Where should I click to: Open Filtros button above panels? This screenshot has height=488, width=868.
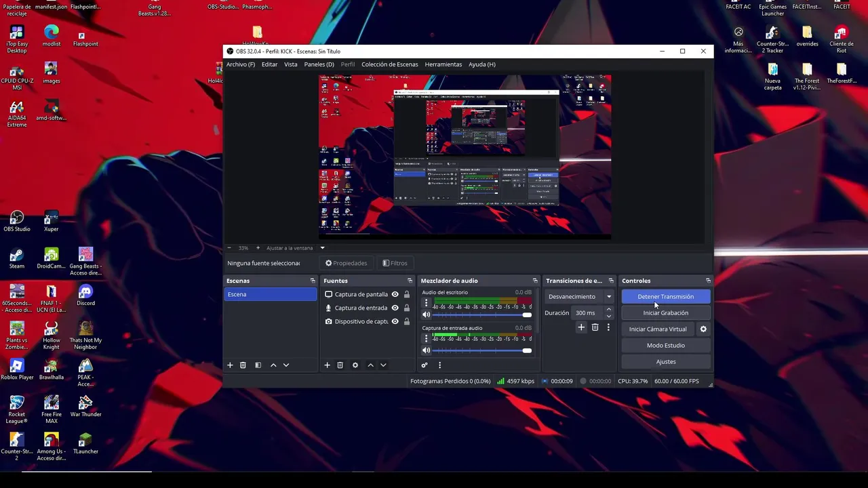[395, 263]
